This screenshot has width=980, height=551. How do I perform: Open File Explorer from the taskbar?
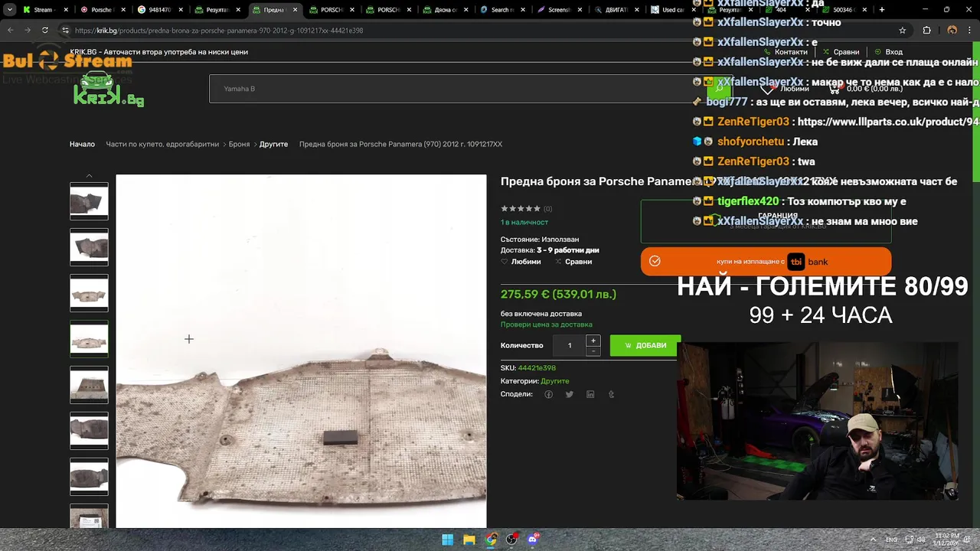469,540
